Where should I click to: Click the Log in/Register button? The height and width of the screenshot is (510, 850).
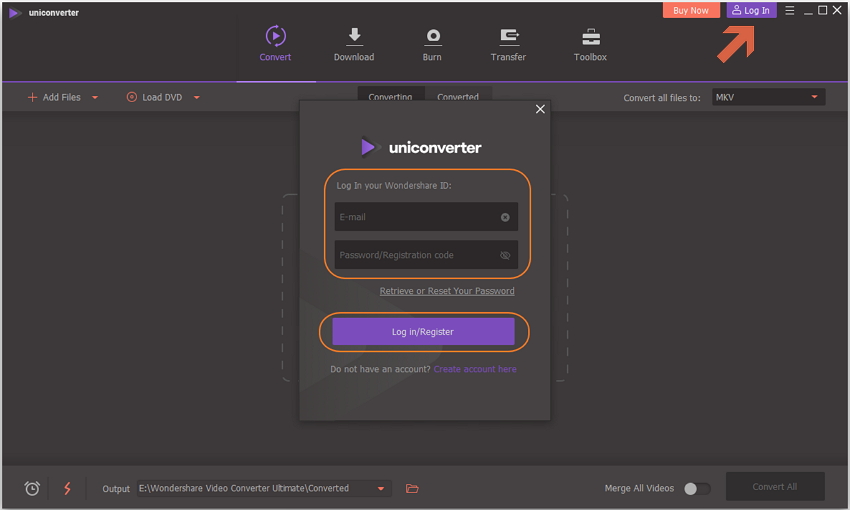423,332
